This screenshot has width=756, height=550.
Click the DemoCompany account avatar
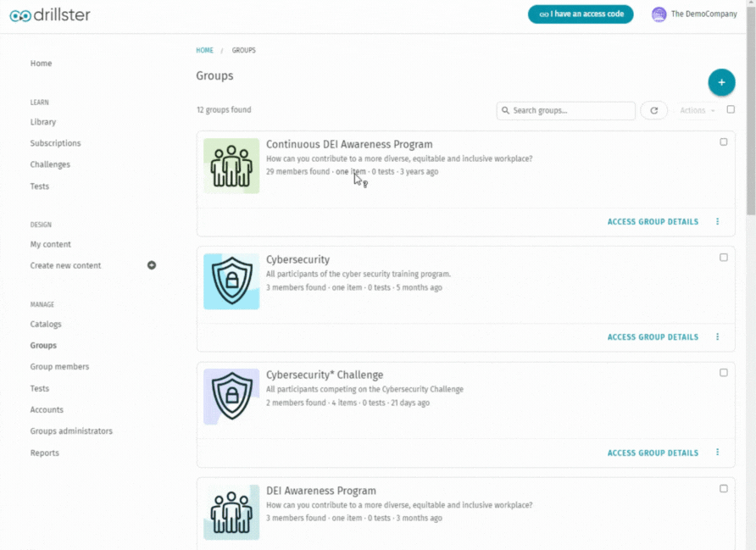click(x=659, y=14)
